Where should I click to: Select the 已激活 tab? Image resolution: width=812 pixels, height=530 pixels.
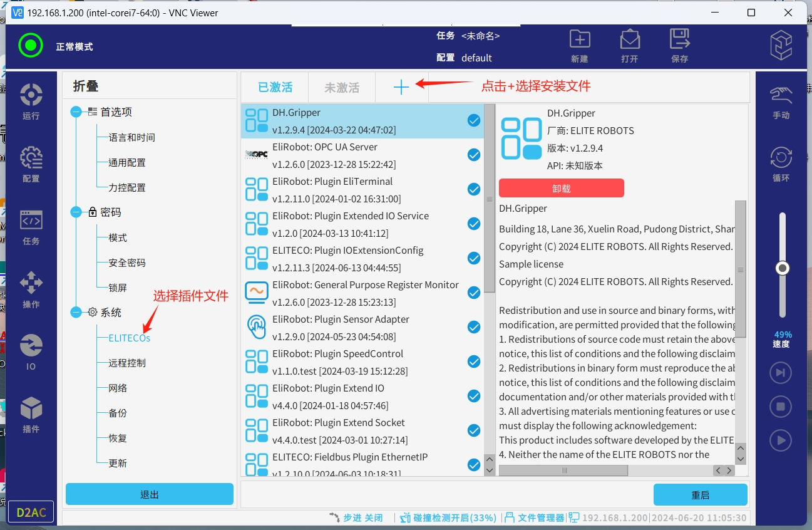[x=275, y=88]
